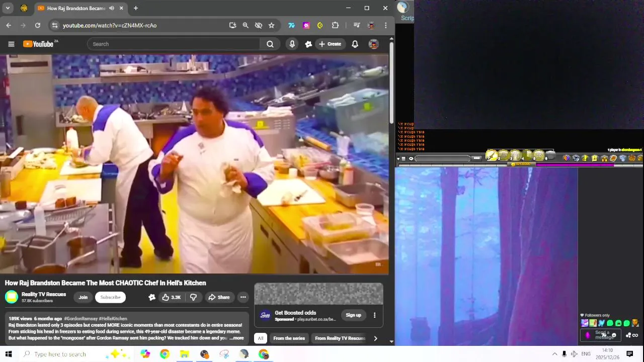Click the game chat input bar
The image size is (644, 362).
[443, 158]
